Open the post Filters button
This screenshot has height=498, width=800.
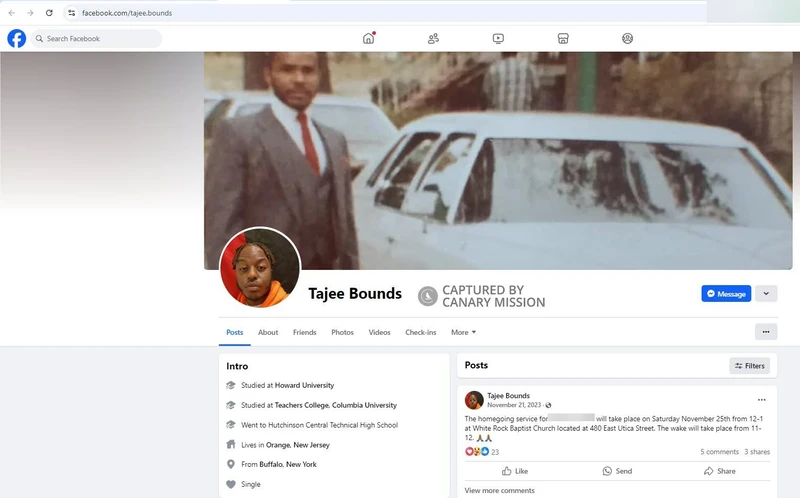click(750, 366)
